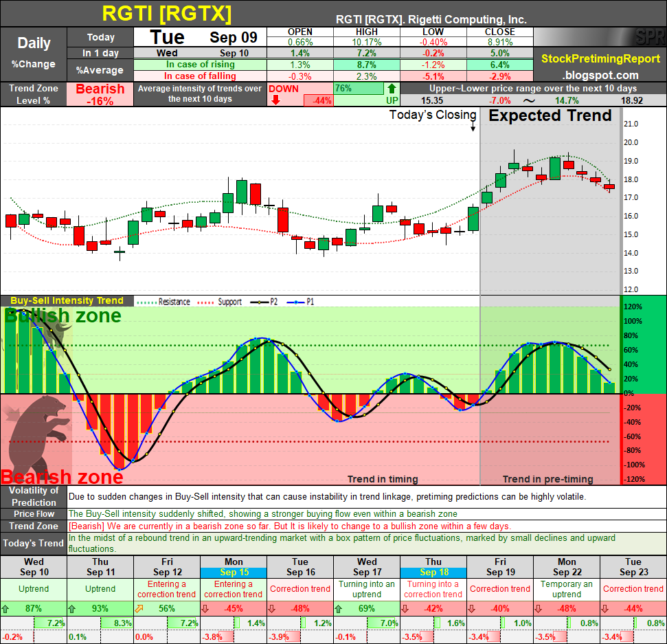Click the red down arrow under Fri Sep 19
Image resolution: width=667 pixels, height=644 pixels.
click(472, 609)
